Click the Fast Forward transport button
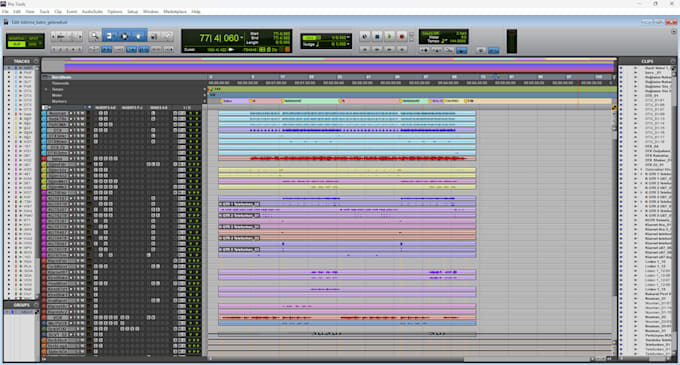Viewport: 680px width, 365px height. (x=389, y=50)
